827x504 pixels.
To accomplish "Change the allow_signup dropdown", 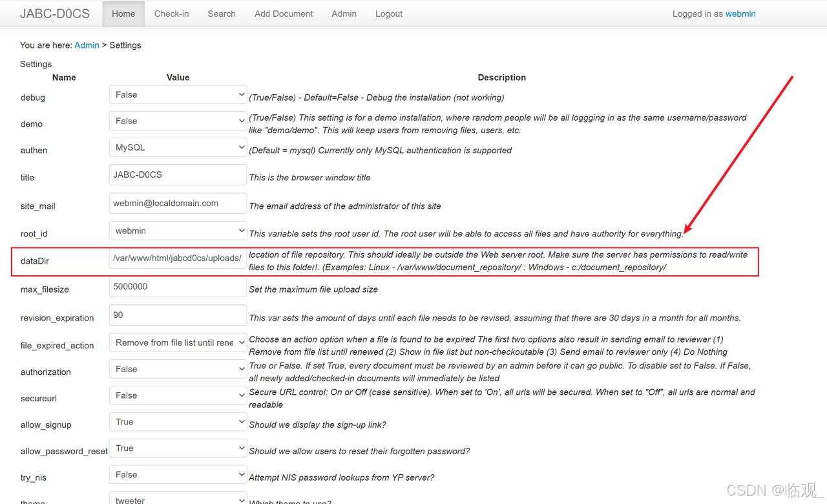I will coord(178,422).
